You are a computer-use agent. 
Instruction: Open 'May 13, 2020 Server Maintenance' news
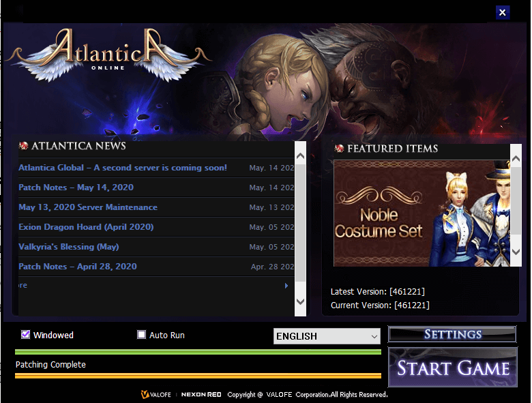tap(88, 207)
